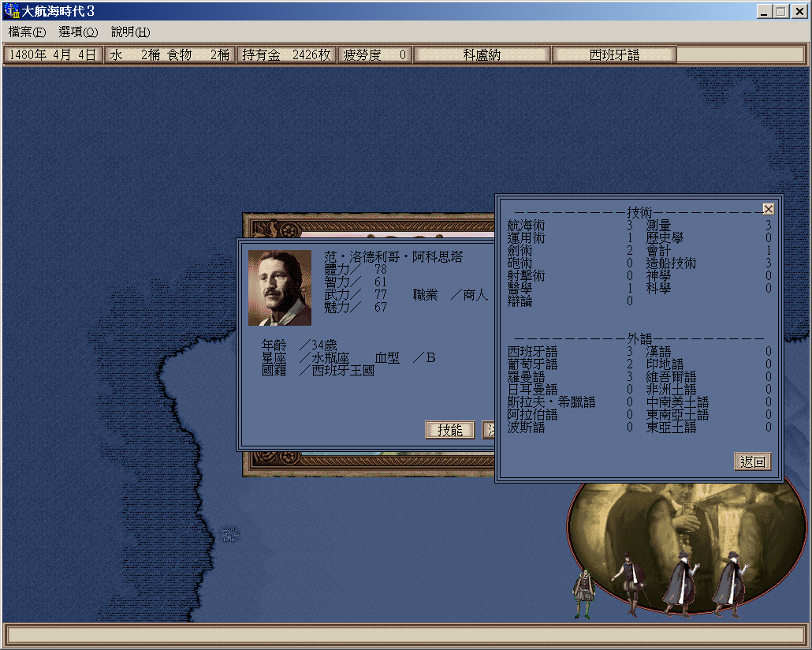Image resolution: width=812 pixels, height=650 pixels.
Task: Open the 說明 (Help) menu
Action: tap(130, 32)
